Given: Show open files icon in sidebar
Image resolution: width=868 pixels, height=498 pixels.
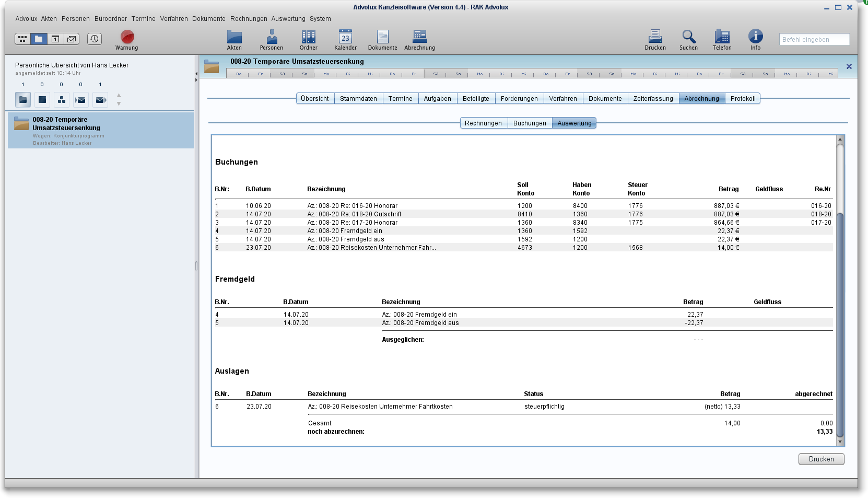Looking at the screenshot, I should (23, 99).
